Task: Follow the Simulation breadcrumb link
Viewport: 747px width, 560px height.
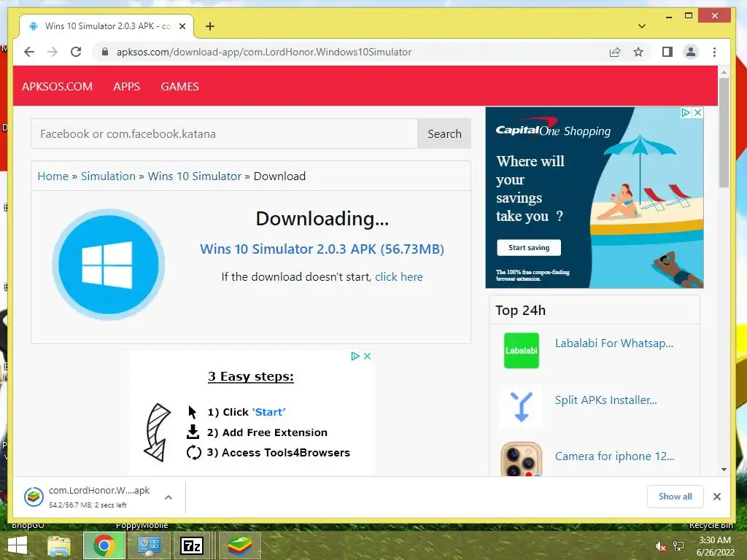Action: coord(108,176)
